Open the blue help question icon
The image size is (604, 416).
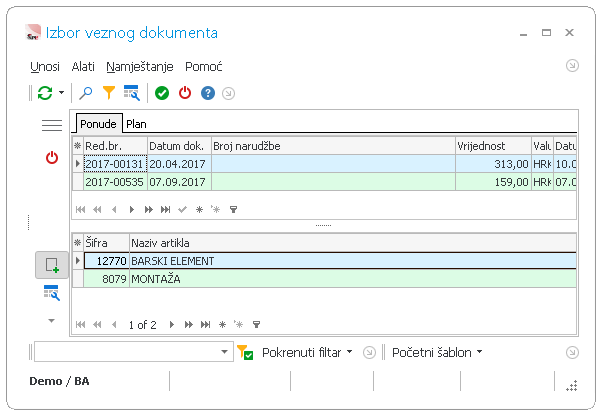[x=208, y=93]
